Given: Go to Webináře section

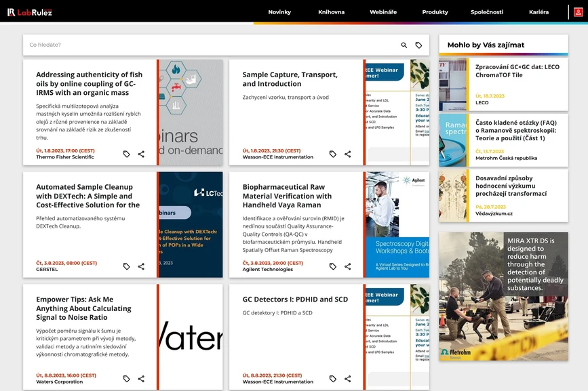Looking at the screenshot, I should [383, 12].
